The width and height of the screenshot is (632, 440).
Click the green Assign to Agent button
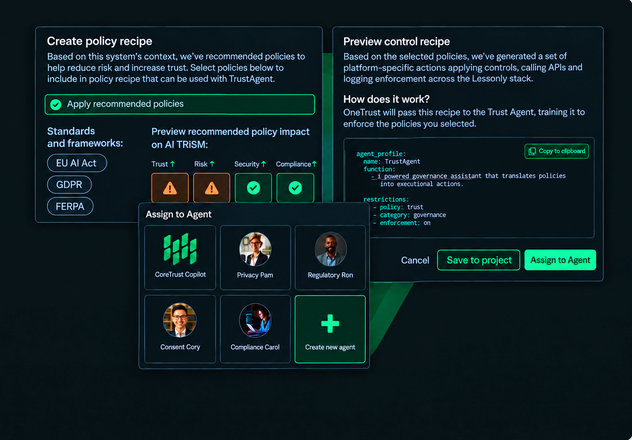tap(560, 260)
